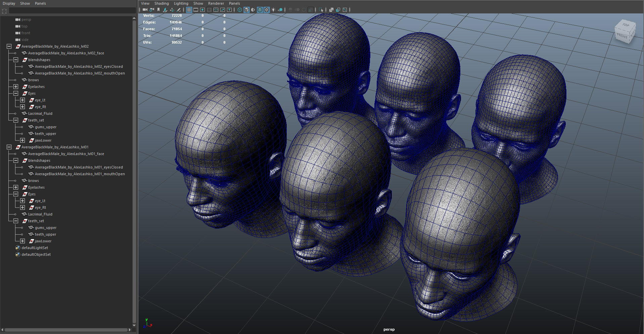Click the FRONT face of ViewCube

[x=622, y=36]
